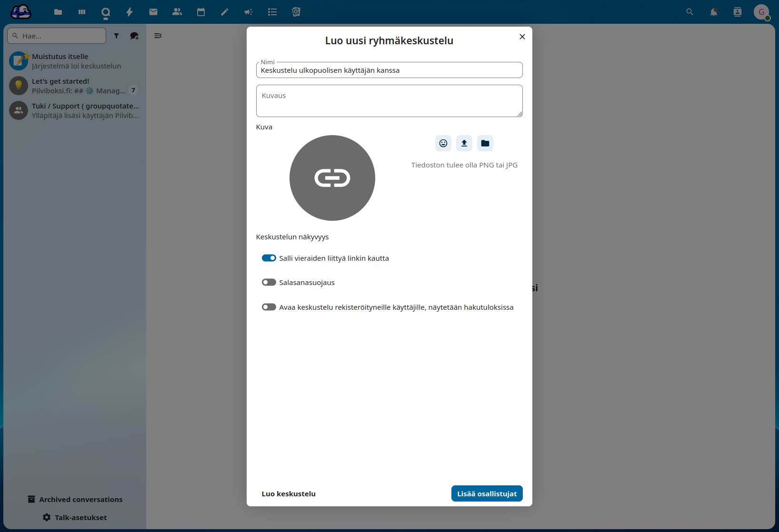
Task: Open Muistutus itselle conversation
Action: 75,61
